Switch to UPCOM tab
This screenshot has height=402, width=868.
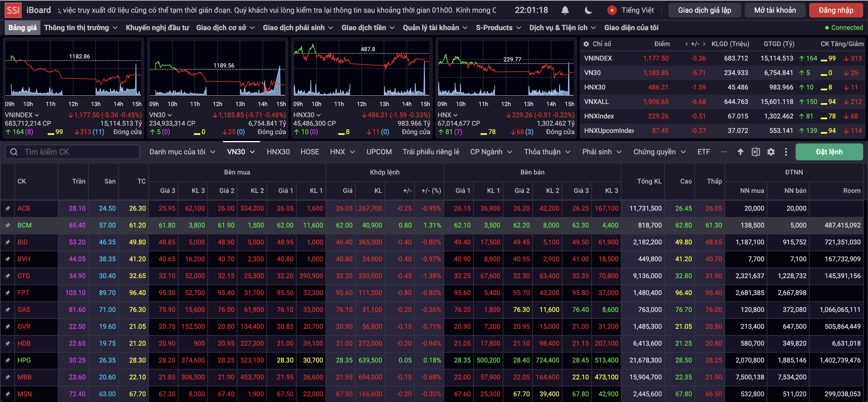click(x=379, y=152)
